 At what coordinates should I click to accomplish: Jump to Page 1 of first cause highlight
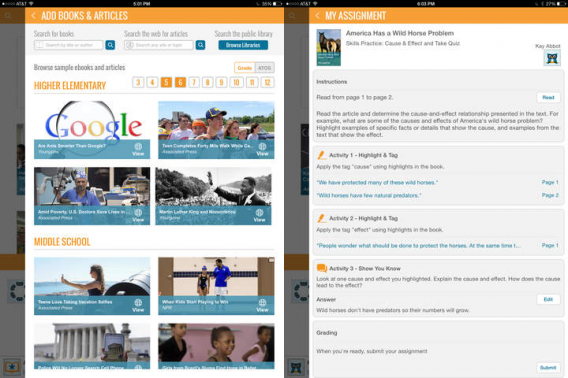coord(550,182)
